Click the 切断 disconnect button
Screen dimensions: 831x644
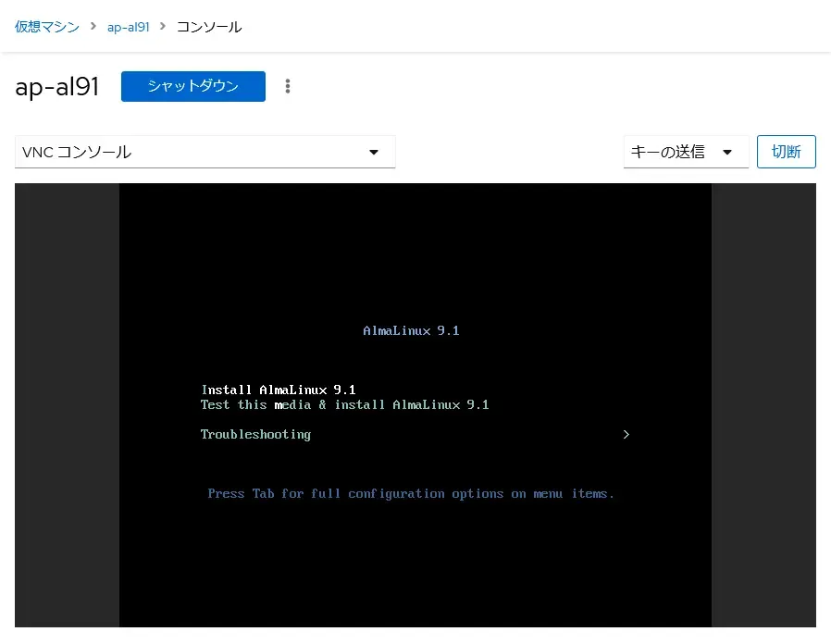coord(786,152)
